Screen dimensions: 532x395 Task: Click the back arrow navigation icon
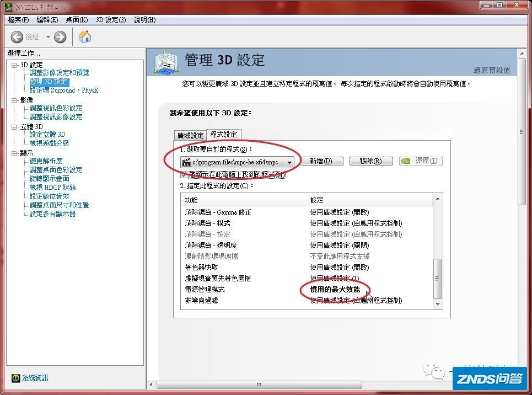pos(17,36)
